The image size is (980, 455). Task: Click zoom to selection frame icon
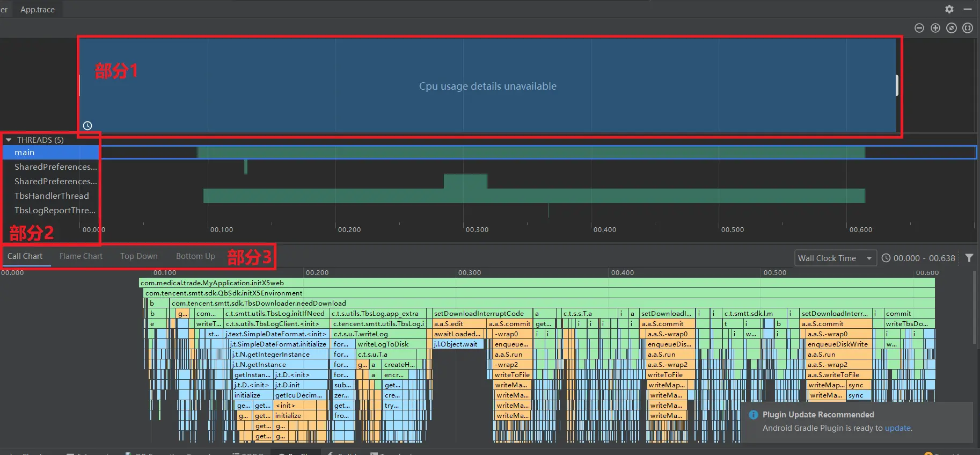[968, 28]
